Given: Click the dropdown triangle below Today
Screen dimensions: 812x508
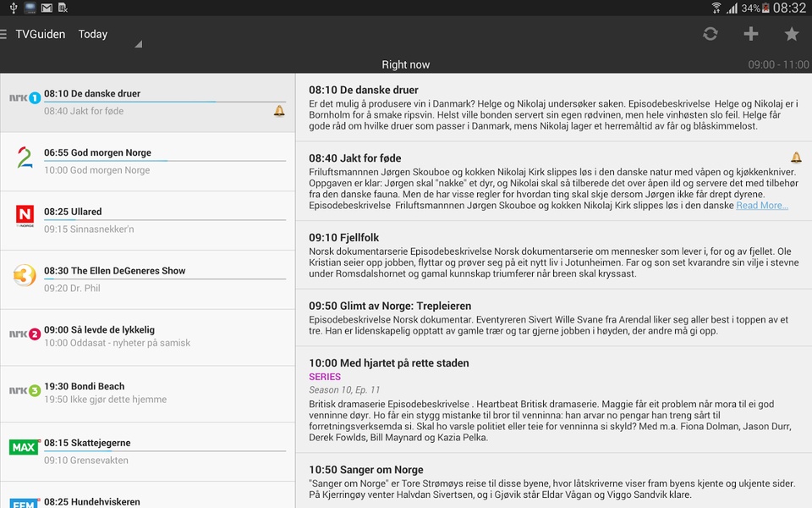Looking at the screenshot, I should click(x=138, y=45).
